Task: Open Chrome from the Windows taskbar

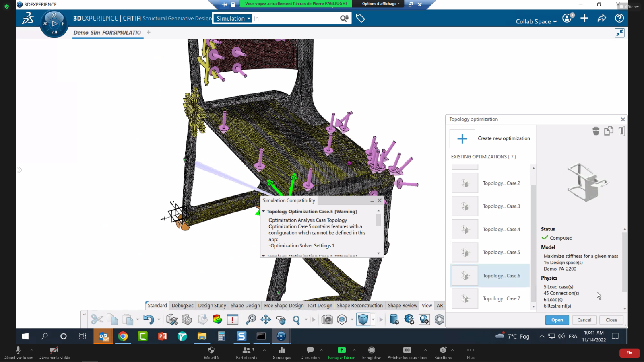Action: (123, 336)
